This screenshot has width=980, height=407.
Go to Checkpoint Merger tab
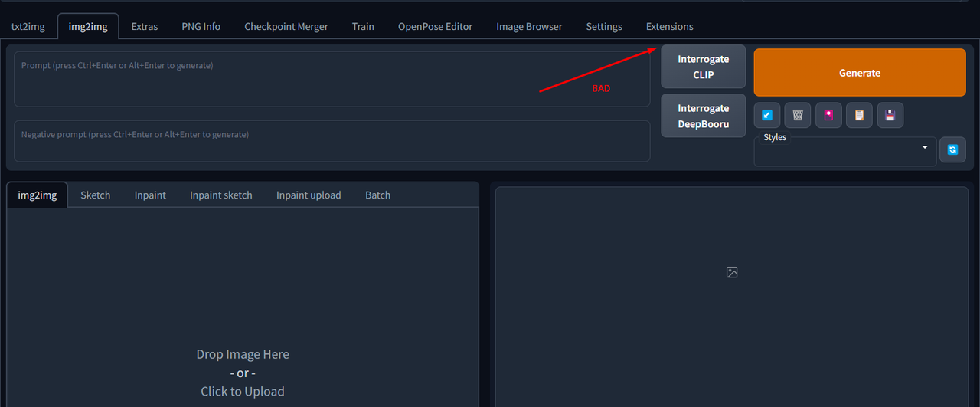[x=286, y=26]
